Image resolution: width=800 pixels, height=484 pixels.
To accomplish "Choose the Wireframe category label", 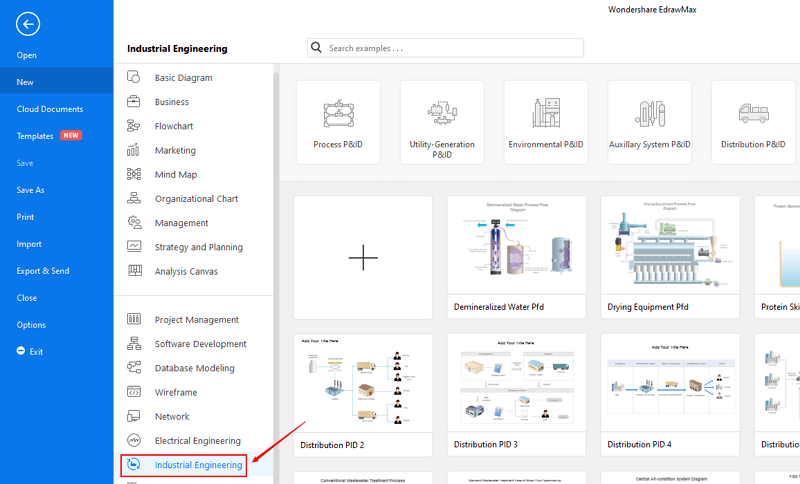I will [x=176, y=392].
